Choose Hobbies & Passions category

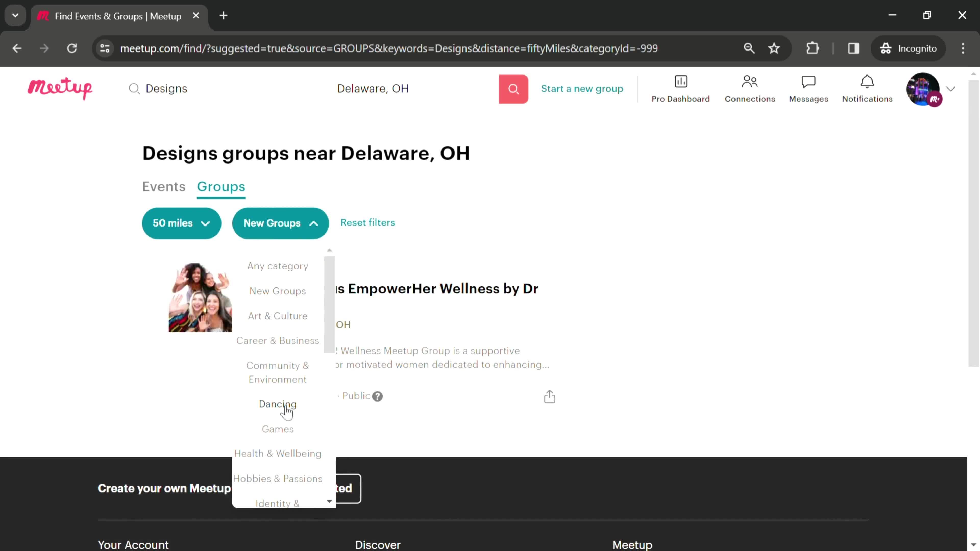pos(278,478)
